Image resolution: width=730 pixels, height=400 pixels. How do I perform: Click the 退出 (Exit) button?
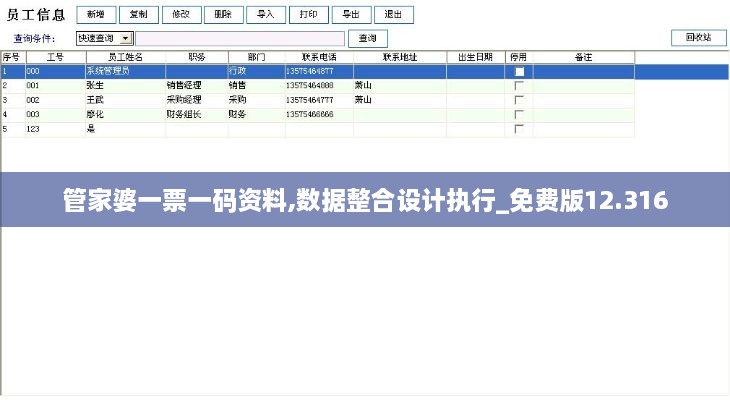pos(394,15)
